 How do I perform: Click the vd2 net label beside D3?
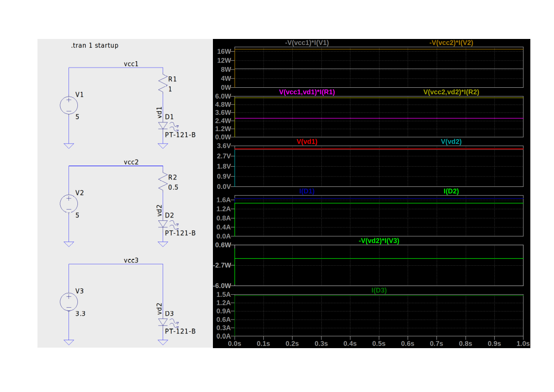(x=159, y=309)
